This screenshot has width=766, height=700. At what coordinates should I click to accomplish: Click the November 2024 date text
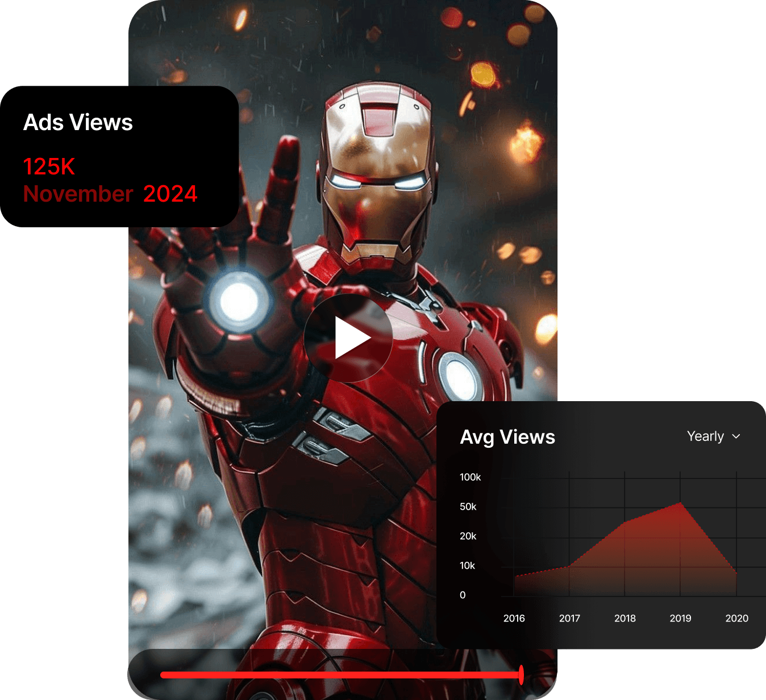110,194
